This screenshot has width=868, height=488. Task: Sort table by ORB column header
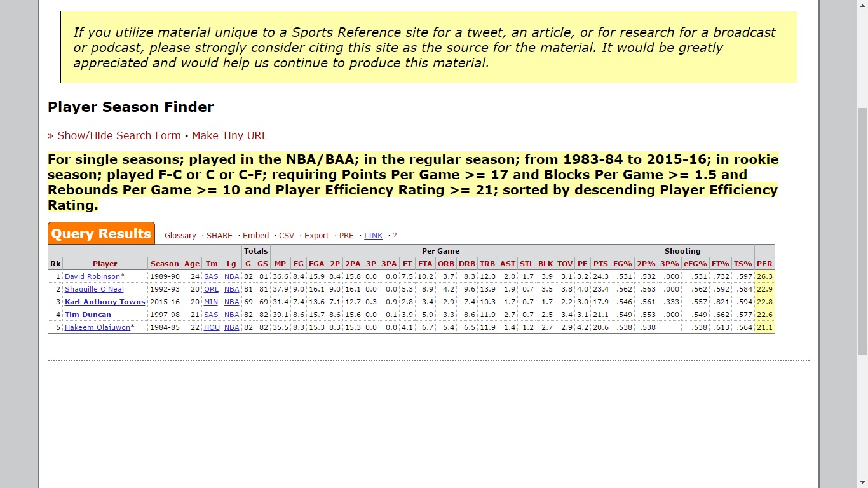tap(446, 264)
